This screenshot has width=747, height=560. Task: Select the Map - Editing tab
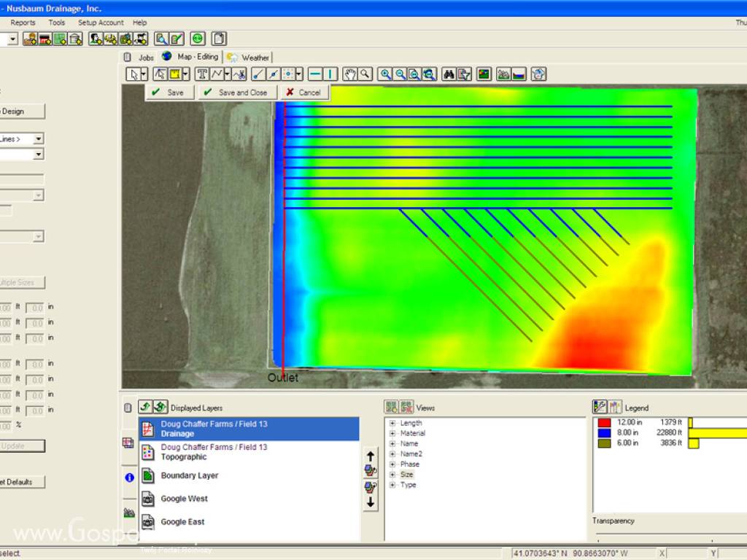[190, 57]
